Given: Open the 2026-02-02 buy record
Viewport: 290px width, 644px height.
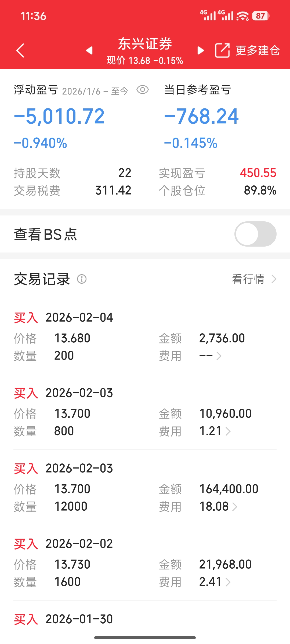Looking at the screenshot, I should [145, 563].
